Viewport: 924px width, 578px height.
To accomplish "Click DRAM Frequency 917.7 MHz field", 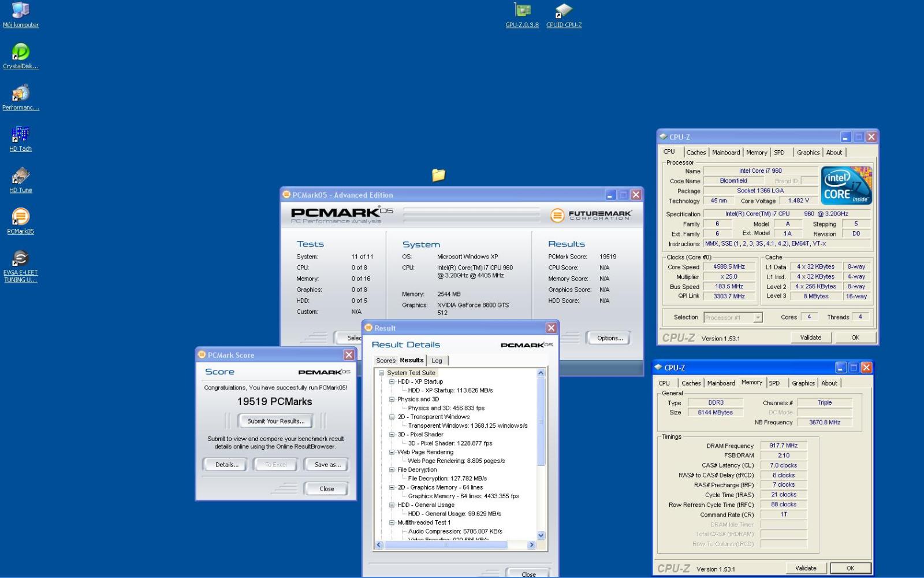I will (783, 446).
